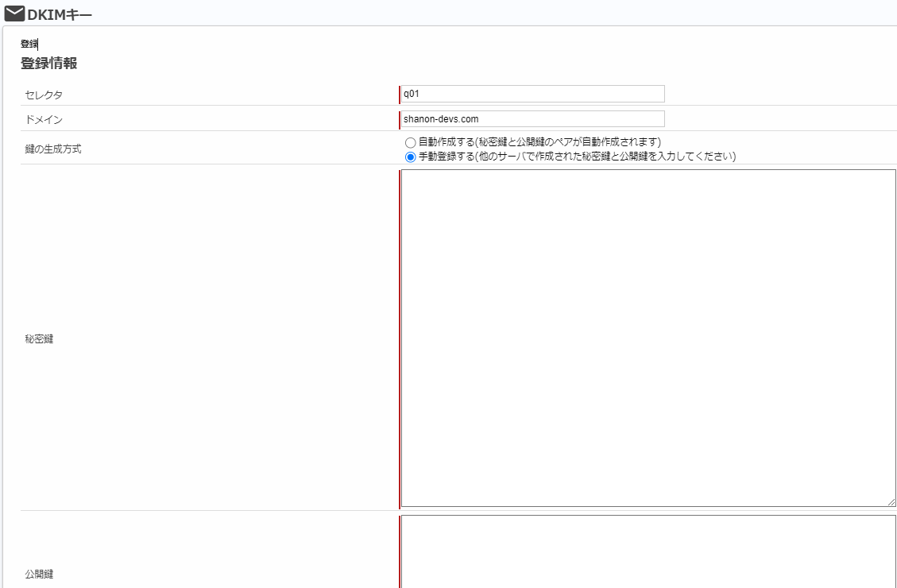
Task: Select the 自動作成する radio button
Action: (410, 142)
